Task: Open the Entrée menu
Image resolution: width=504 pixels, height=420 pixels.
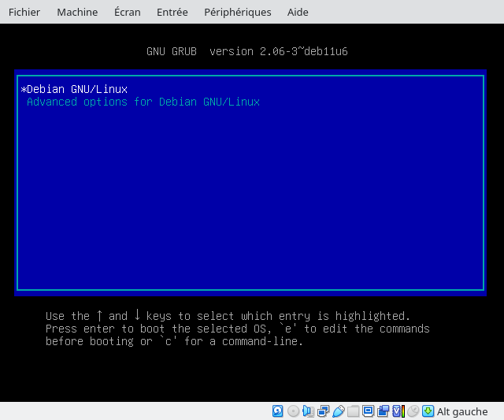Action: 172,12
